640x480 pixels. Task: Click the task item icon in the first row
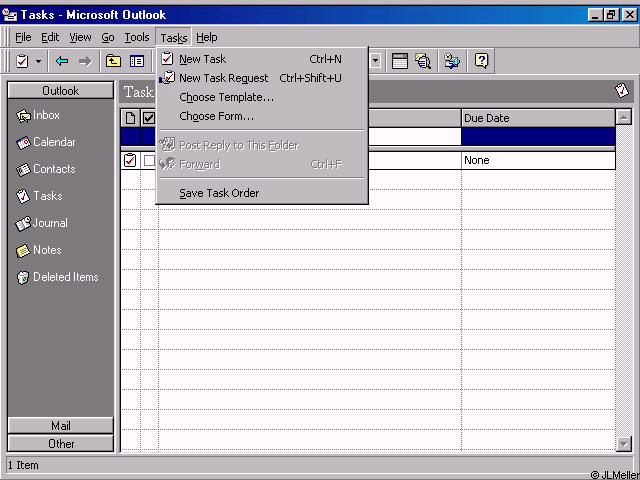130,160
